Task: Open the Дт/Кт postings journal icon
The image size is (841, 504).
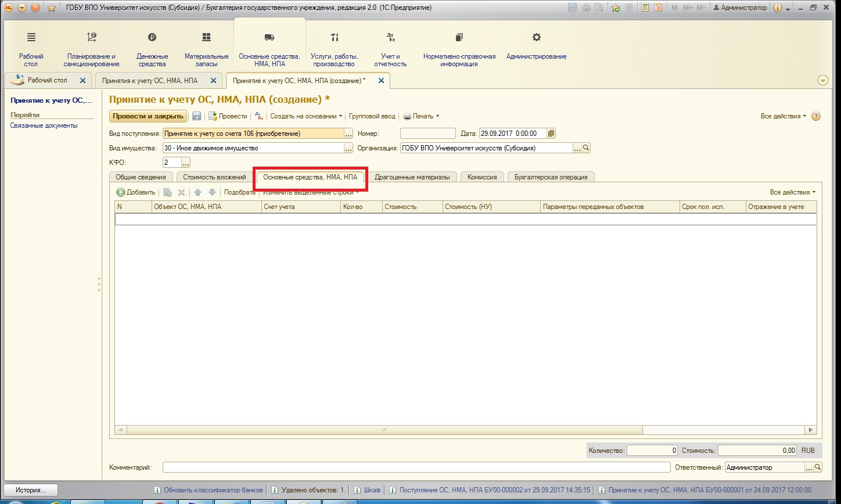Action: (259, 116)
